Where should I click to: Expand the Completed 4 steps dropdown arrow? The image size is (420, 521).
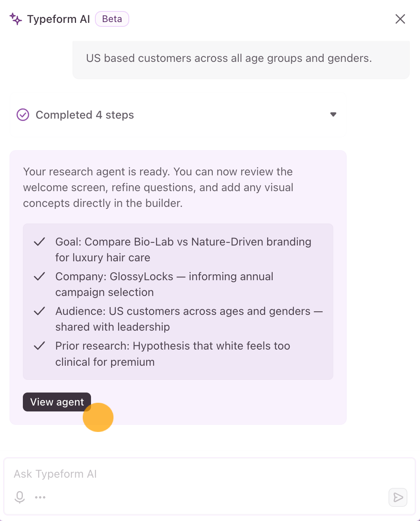pyautogui.click(x=333, y=115)
